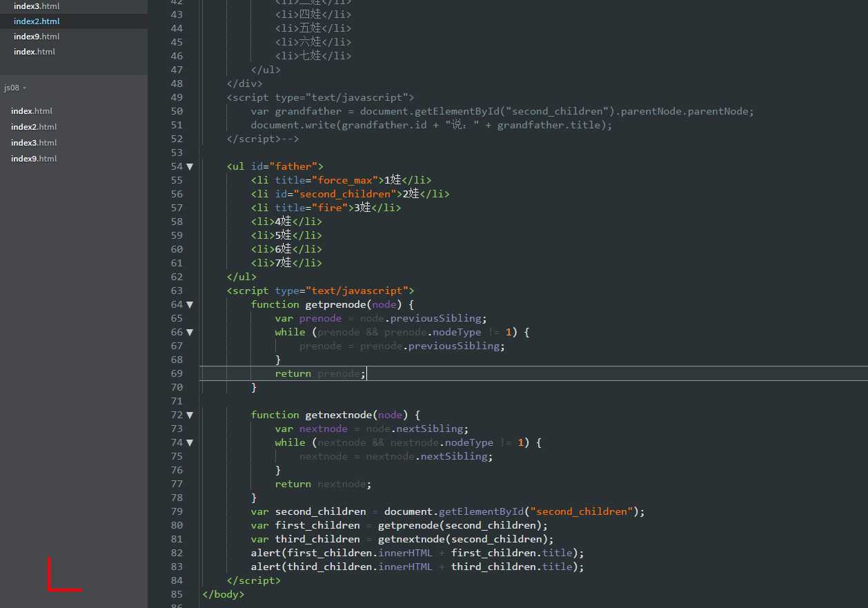The width and height of the screenshot is (868, 608).
Task: Click the return prenode statement
Action: click(320, 373)
